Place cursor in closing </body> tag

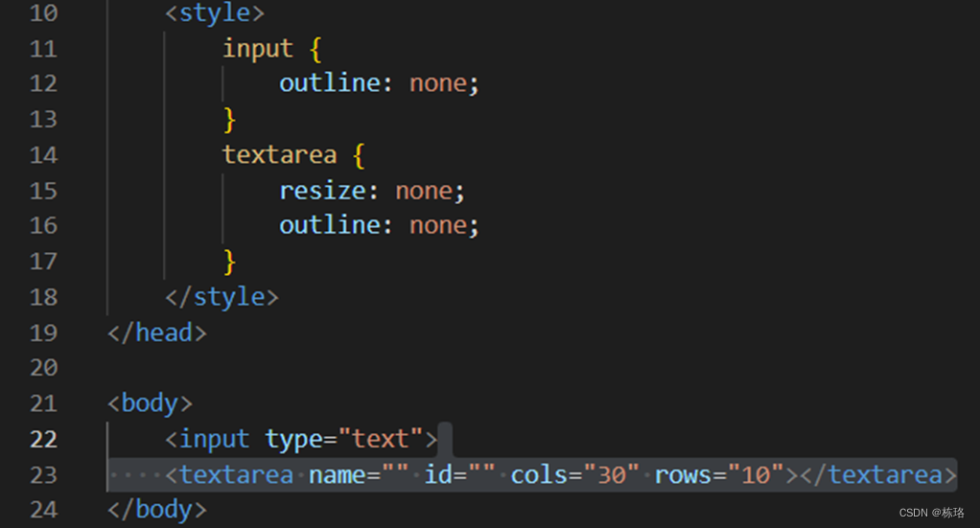point(157,510)
